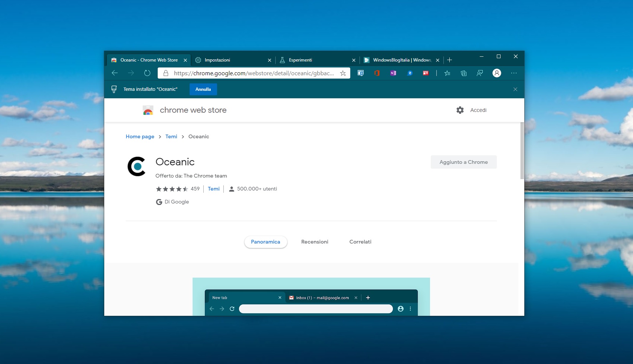Click the blue Edge chat bubble extension icon
The height and width of the screenshot is (364, 633).
(410, 73)
